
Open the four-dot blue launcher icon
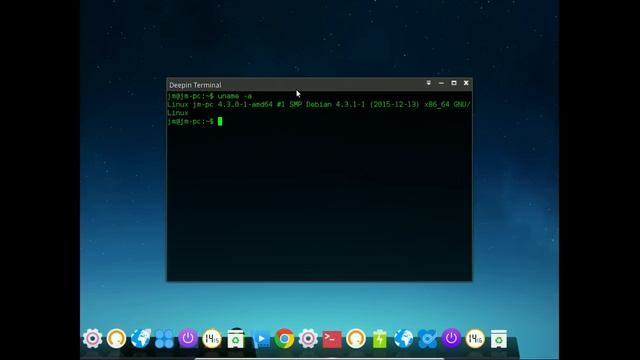(x=164, y=339)
